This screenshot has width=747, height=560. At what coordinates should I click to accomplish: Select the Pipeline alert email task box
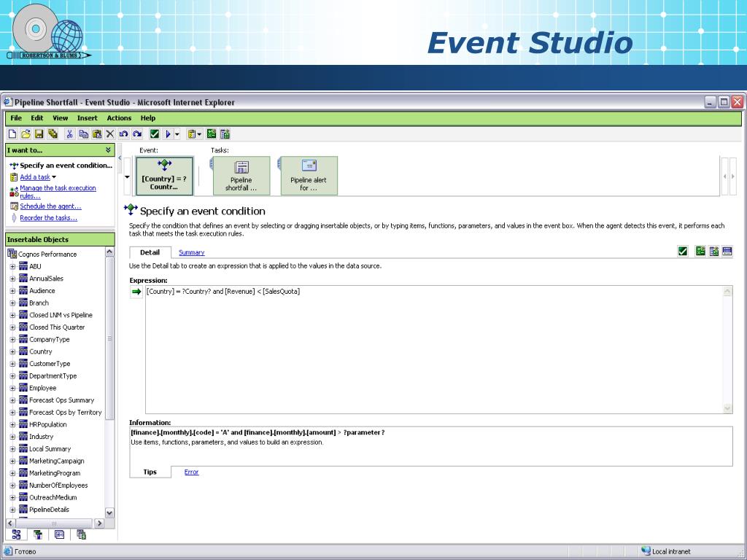coord(309,176)
